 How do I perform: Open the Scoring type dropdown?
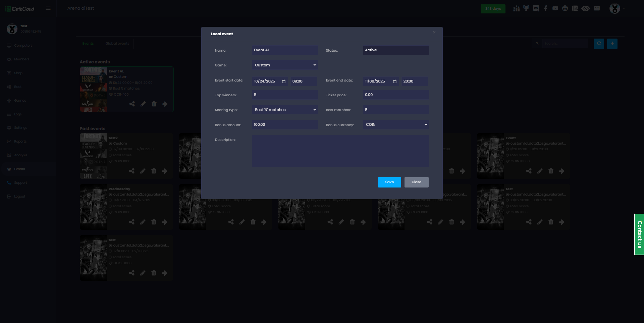285,110
